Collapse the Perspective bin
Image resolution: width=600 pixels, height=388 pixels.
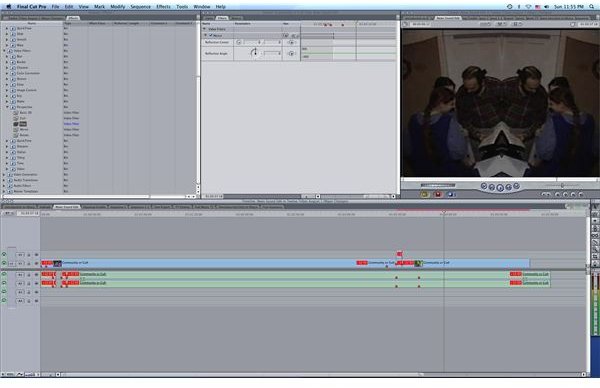[x=7, y=107]
